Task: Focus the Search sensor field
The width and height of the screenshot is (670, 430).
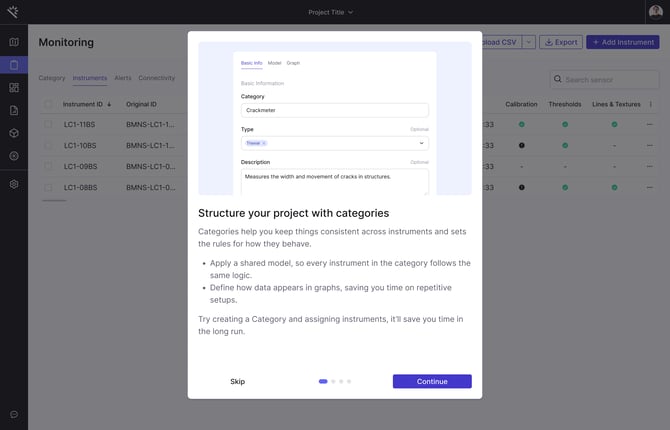Action: (605, 80)
